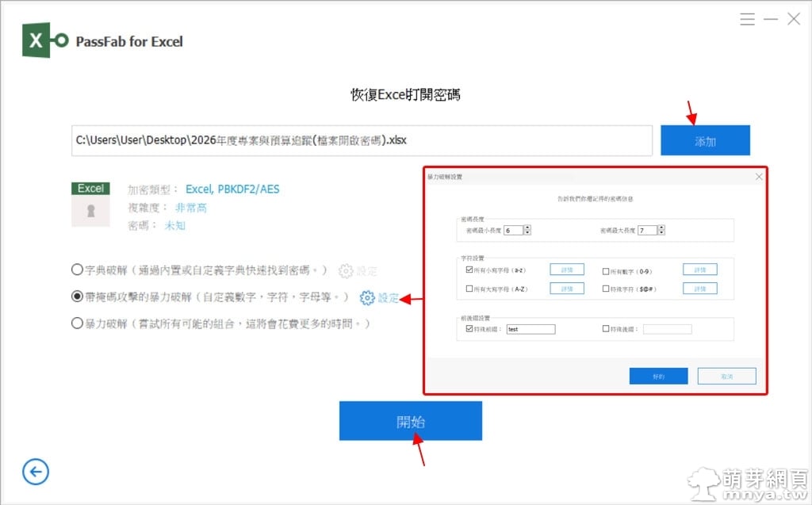Click encryption type 'Excel, PBKDF2/AES'

tap(232, 189)
